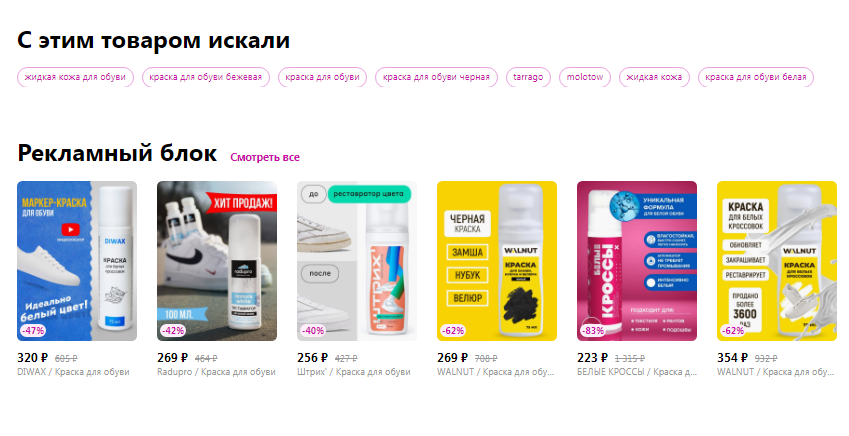Viewport: 849px width, 436px height.
Task: Open the 'краска для обуви белая' tag
Action: pyautogui.click(x=756, y=77)
